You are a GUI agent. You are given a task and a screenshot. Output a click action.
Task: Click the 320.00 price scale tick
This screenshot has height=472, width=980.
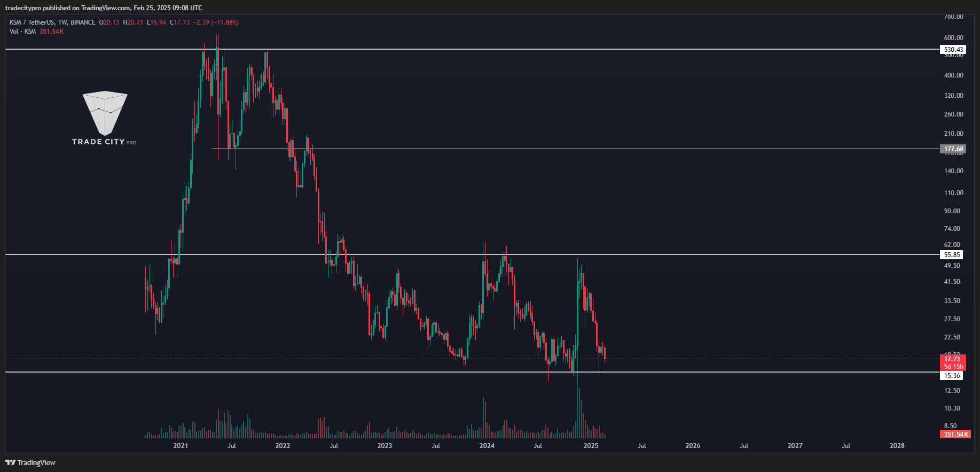click(x=953, y=96)
